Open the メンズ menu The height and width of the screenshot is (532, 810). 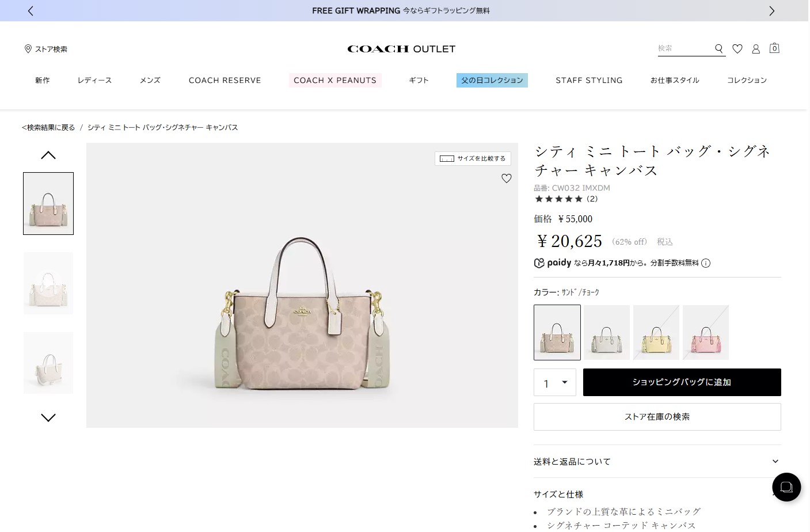click(x=150, y=80)
